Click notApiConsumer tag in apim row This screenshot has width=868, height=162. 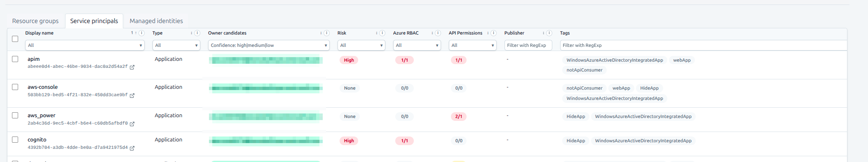pos(584,70)
